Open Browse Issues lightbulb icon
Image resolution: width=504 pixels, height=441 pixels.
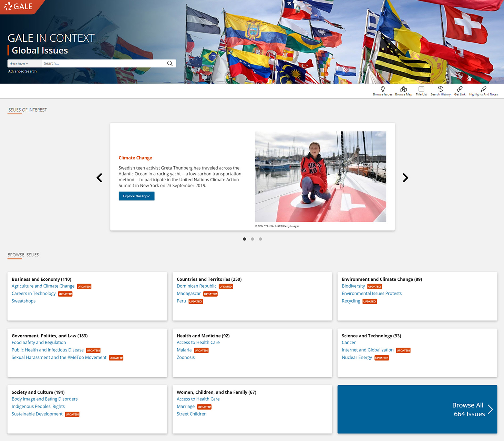(x=382, y=89)
